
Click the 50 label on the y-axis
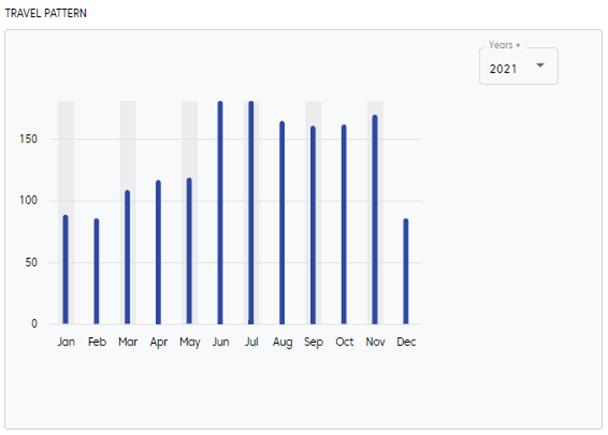coord(31,263)
